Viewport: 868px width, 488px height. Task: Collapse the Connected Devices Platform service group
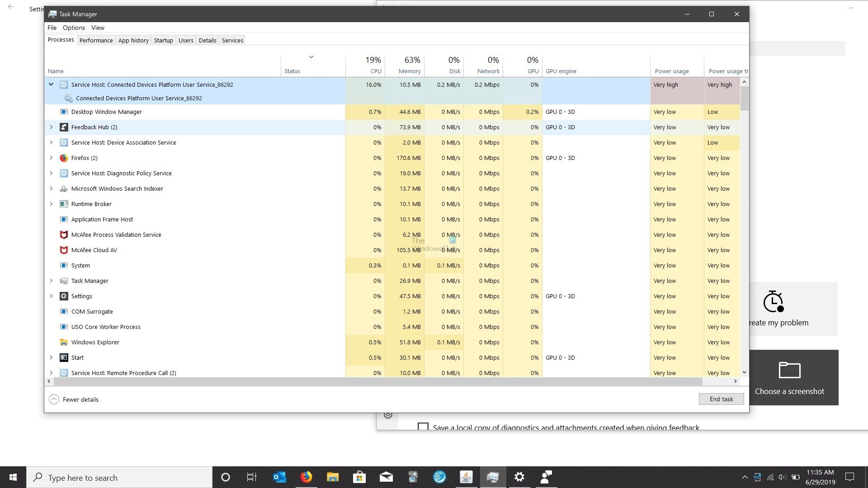click(x=51, y=84)
